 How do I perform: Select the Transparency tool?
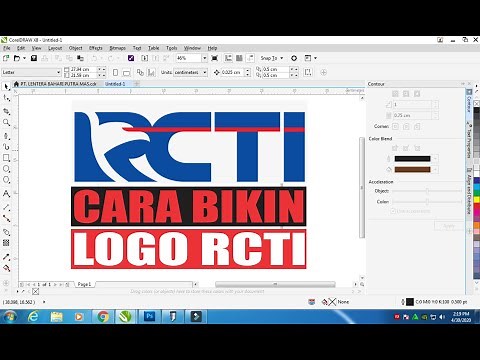point(6,243)
